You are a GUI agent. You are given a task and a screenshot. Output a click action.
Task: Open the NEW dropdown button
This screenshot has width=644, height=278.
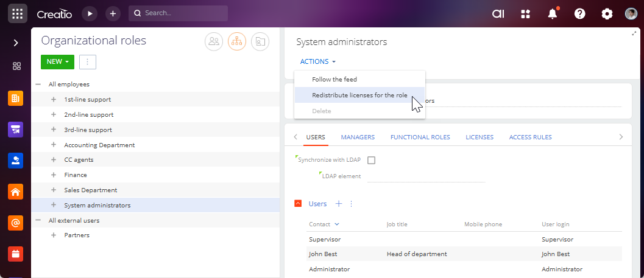(x=57, y=61)
